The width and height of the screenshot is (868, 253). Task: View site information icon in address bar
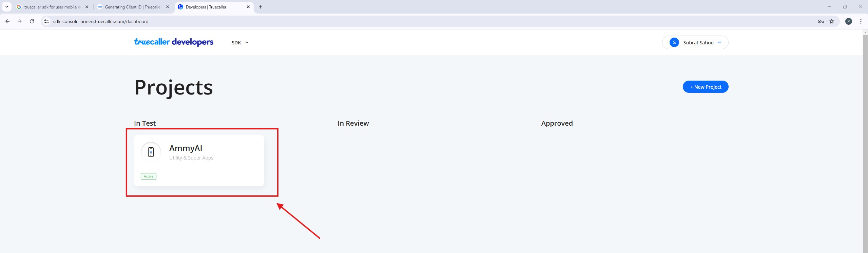coord(46,21)
